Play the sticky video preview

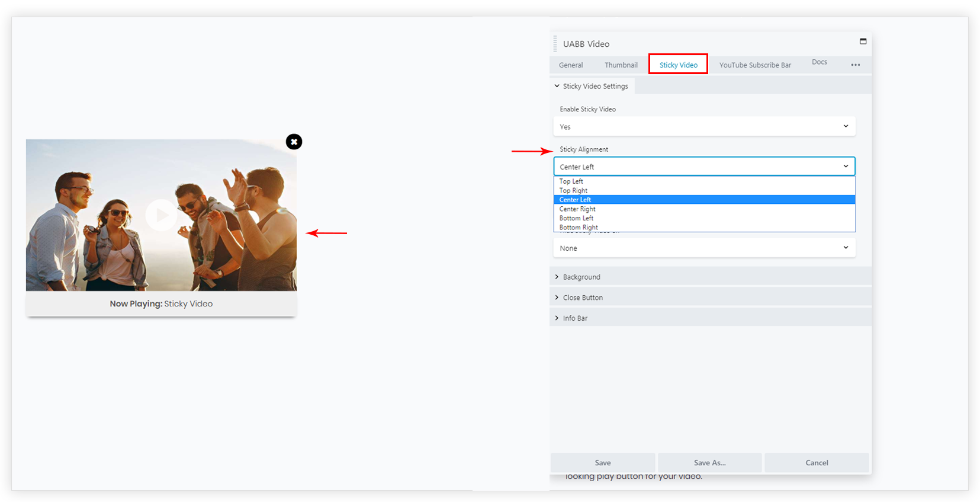tap(161, 215)
